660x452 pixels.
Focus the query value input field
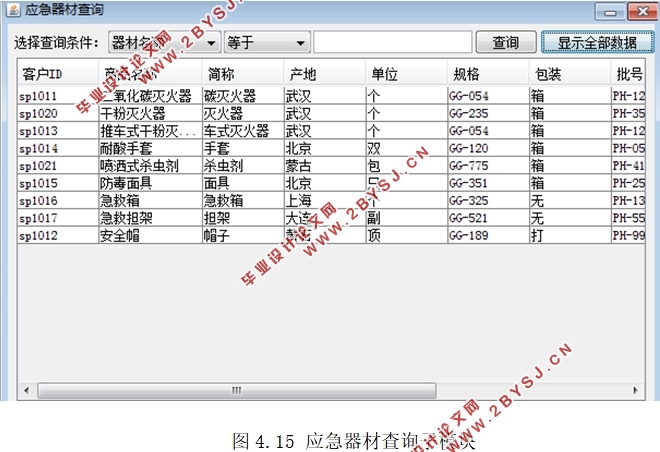click(393, 42)
